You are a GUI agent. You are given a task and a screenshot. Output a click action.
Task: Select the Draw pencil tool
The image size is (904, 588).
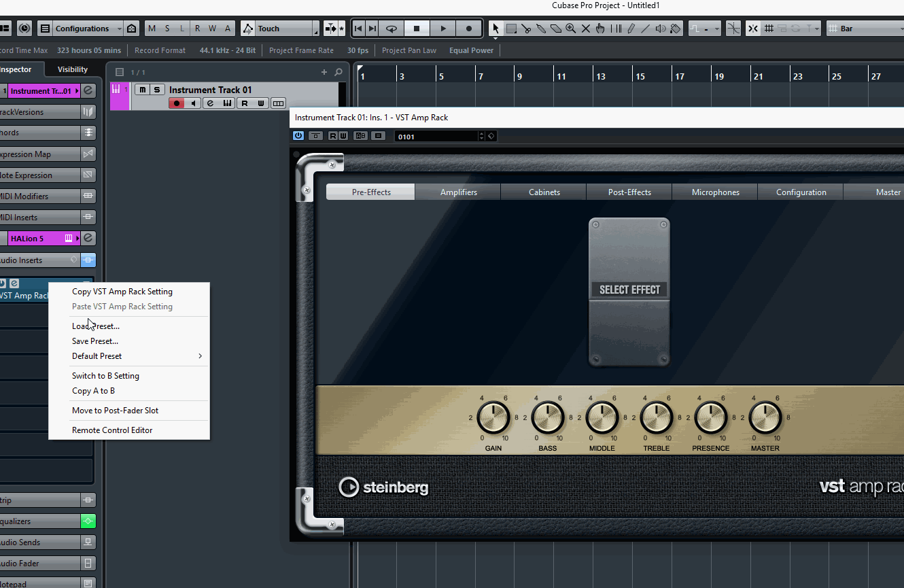coord(631,29)
